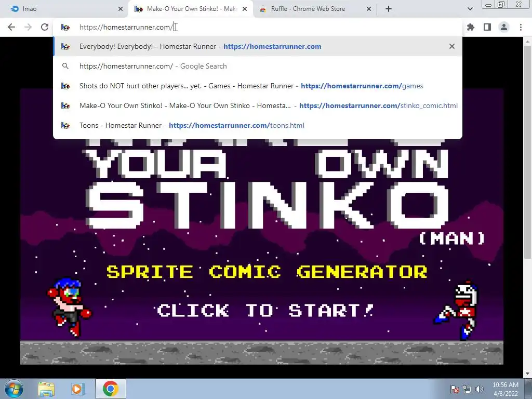Click the page vertical scrollbar
This screenshot has width=532, height=399.
pos(528,151)
